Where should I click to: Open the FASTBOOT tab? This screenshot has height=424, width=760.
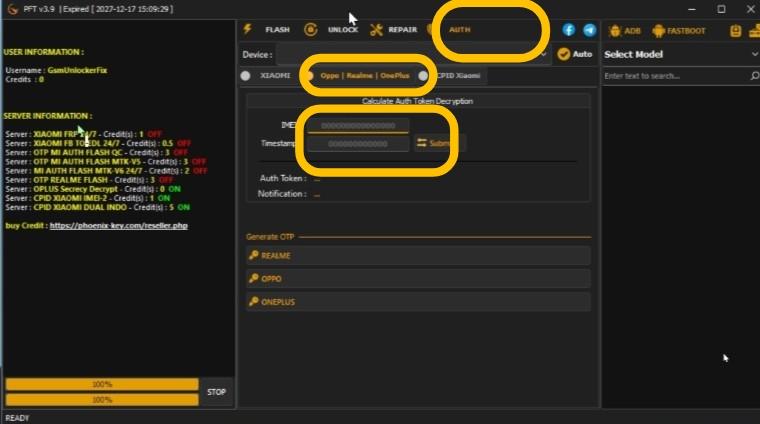[679, 31]
